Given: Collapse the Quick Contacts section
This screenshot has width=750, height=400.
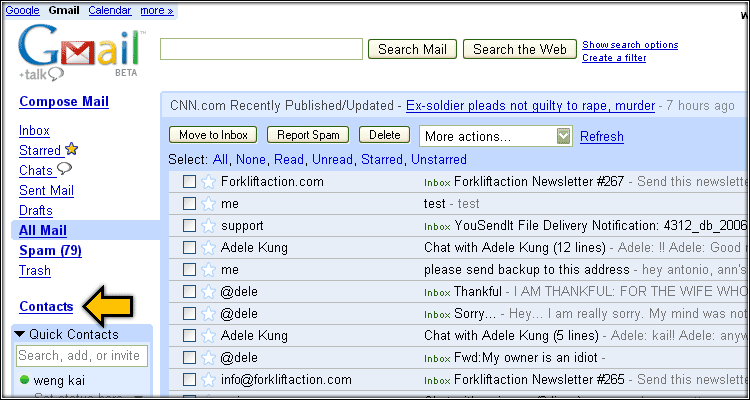Looking at the screenshot, I should pos(19,334).
